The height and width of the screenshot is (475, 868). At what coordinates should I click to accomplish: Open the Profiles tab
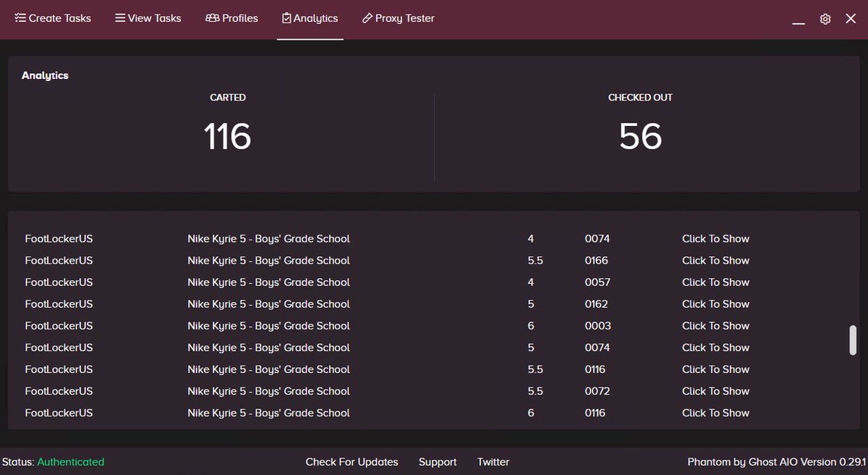[231, 18]
